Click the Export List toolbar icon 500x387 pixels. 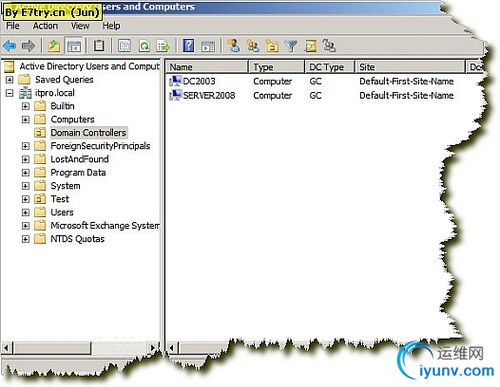[163, 46]
